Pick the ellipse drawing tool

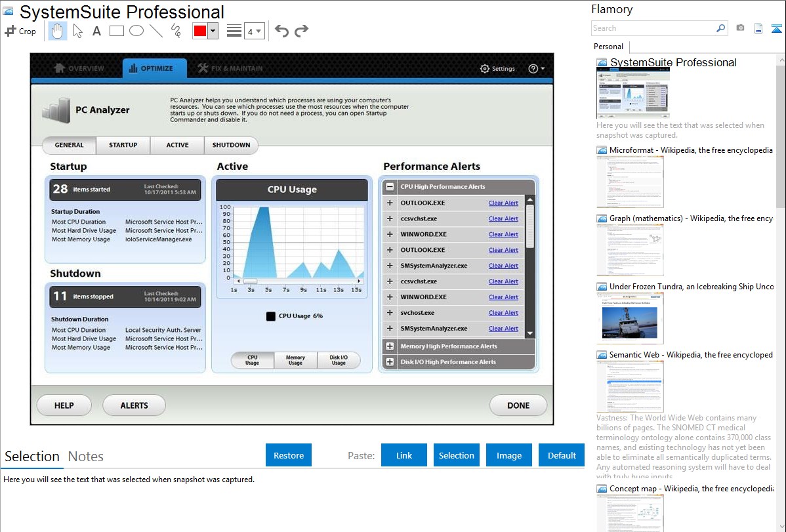[136, 31]
